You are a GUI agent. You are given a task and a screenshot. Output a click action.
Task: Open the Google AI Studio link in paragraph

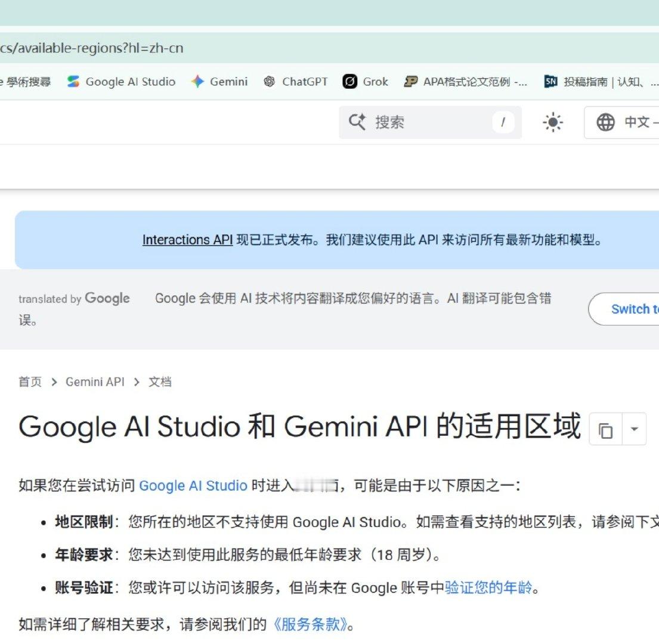[193, 485]
